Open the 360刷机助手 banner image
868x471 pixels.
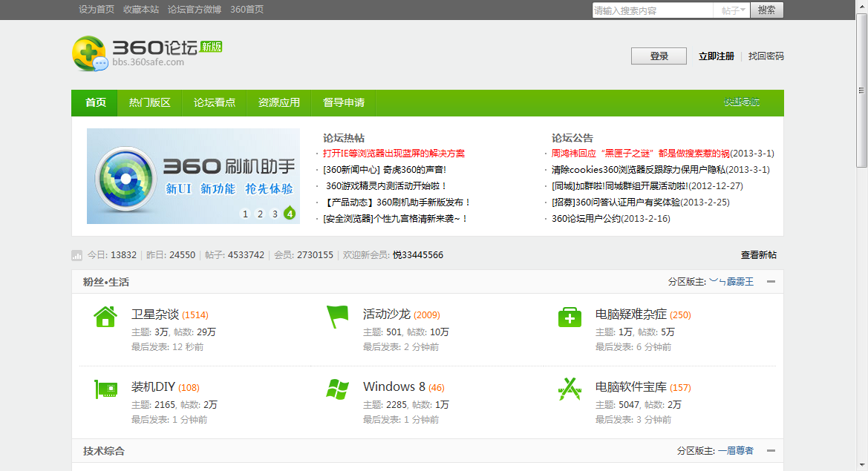pyautogui.click(x=193, y=177)
